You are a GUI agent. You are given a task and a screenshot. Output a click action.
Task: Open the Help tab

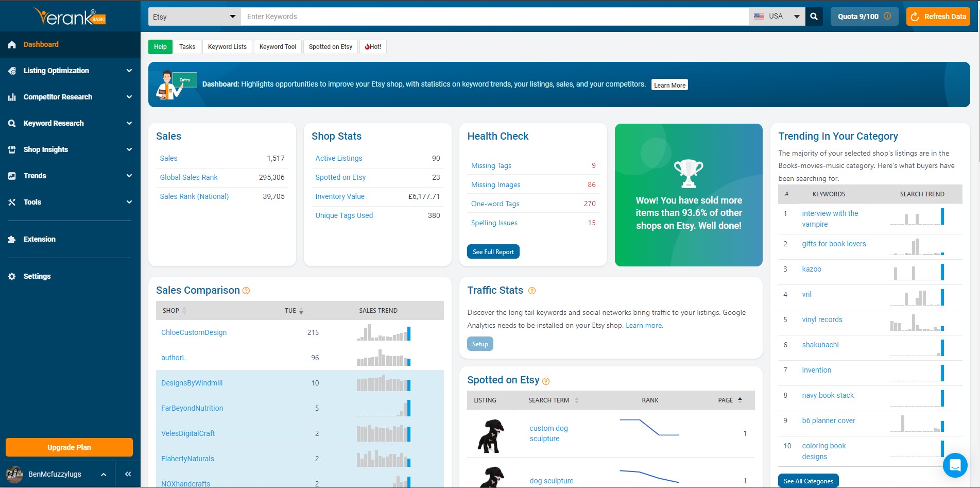[160, 47]
